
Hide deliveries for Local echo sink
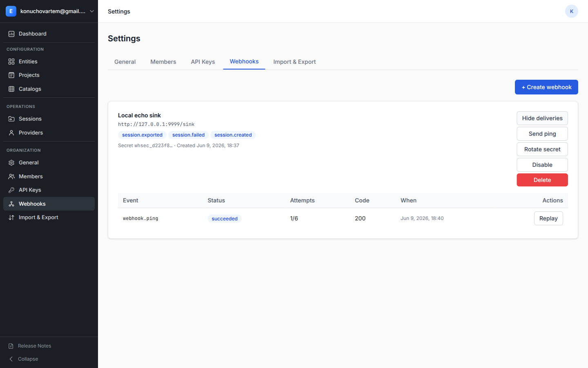(x=542, y=118)
